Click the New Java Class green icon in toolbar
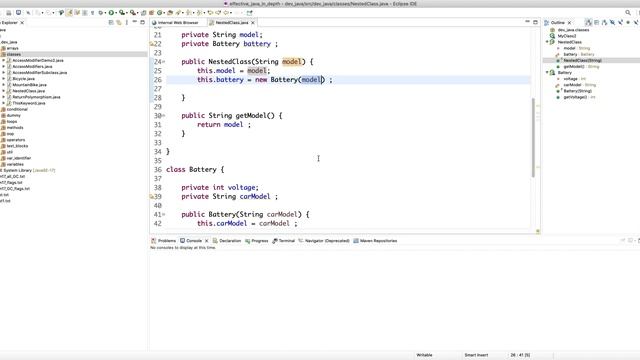 click(x=160, y=13)
